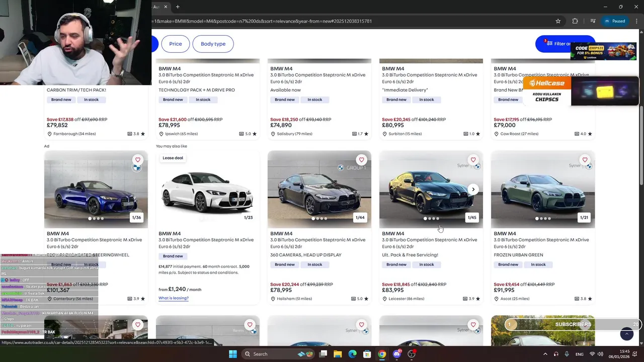Show next photo of black Sytner M4

pyautogui.click(x=473, y=190)
